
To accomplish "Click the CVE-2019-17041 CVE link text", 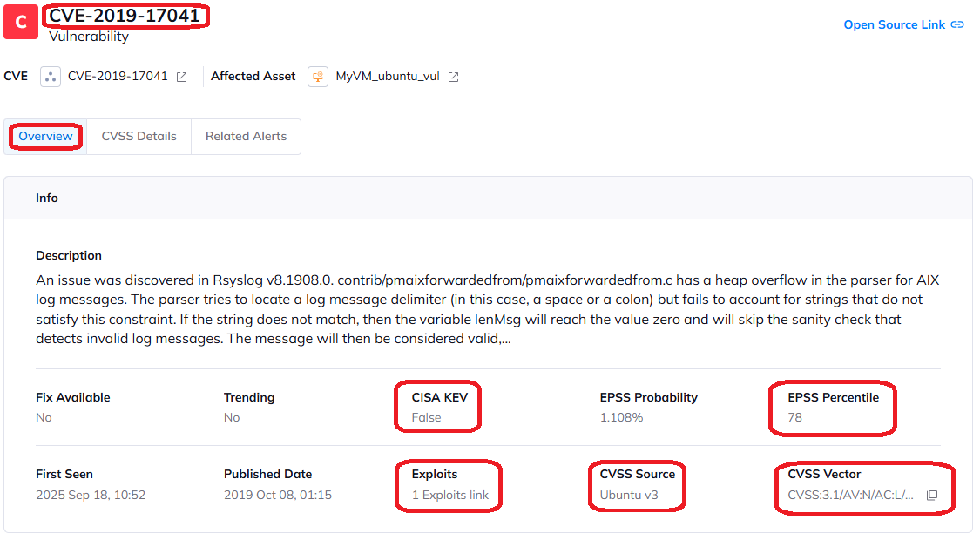I will click(118, 77).
